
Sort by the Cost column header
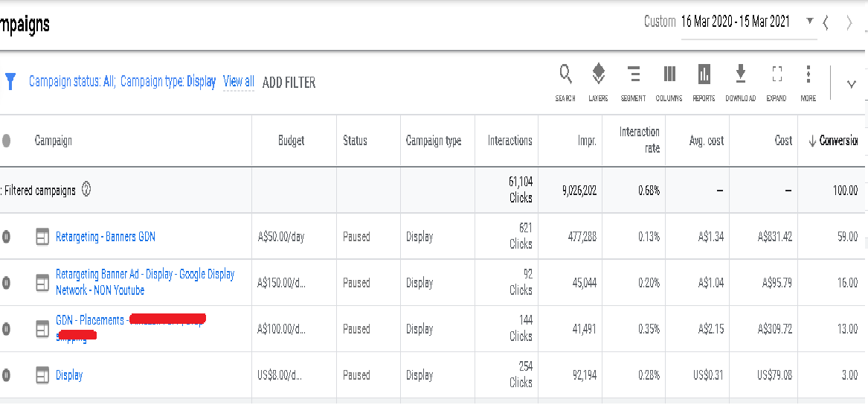(783, 141)
